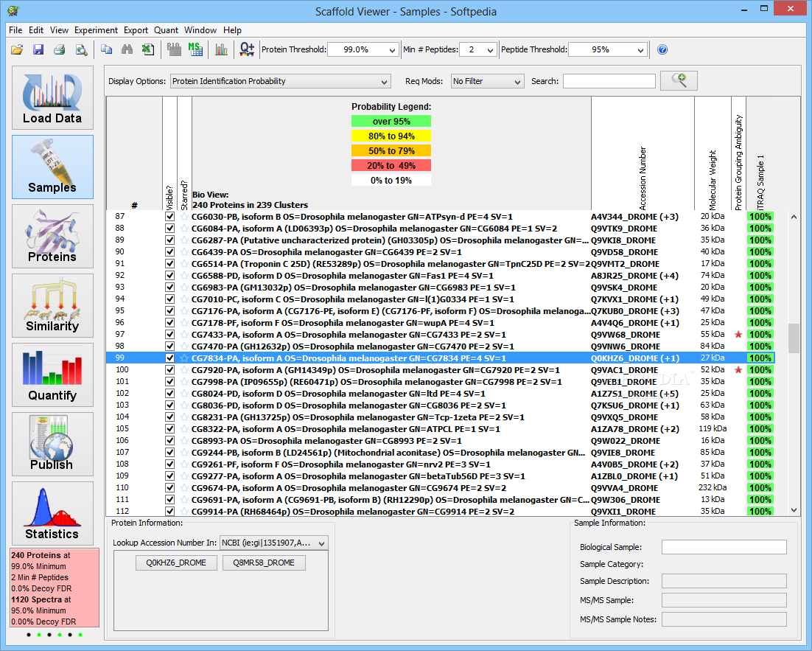Click the 100% cell of row 112
Screen dimensions: 812x651
760,512
